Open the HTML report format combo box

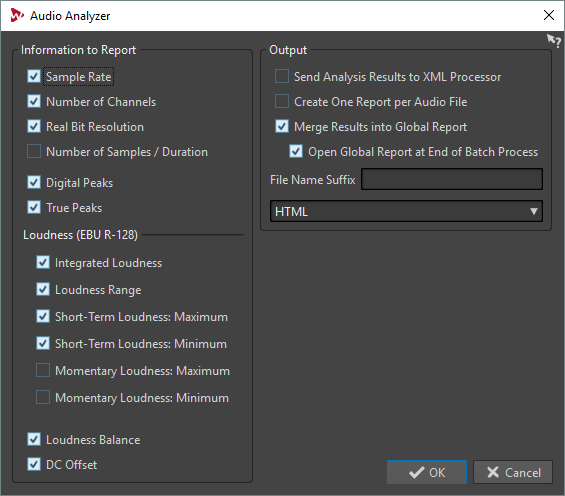[x=406, y=211]
